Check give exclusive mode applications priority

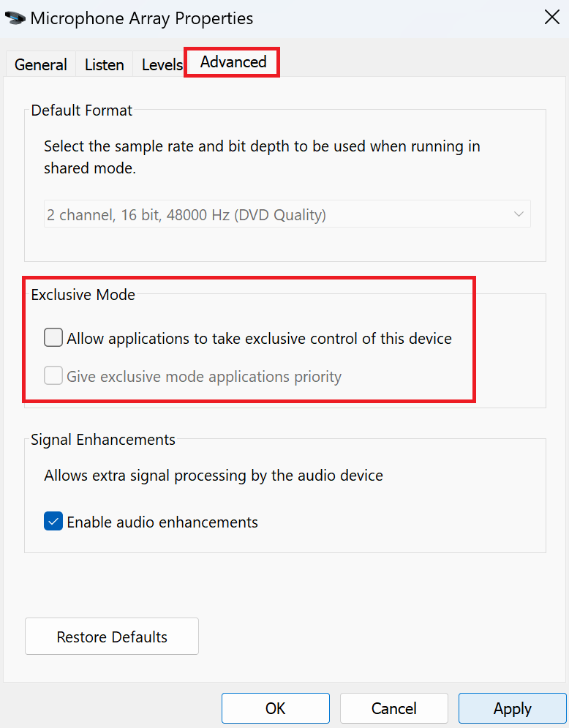coord(53,375)
